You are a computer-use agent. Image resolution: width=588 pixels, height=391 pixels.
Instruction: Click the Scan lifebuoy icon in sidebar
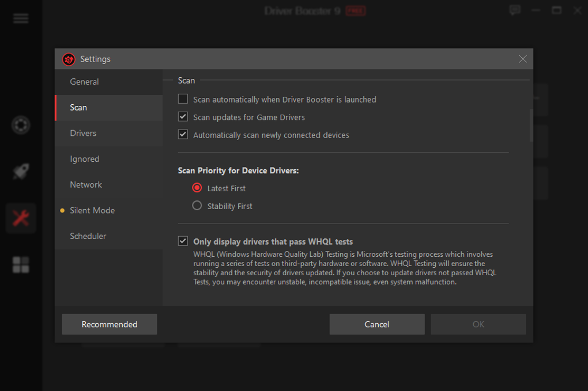tap(21, 125)
